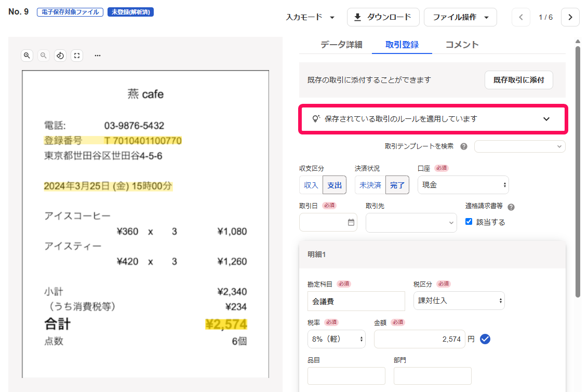Click the 電子保存対象ファイル badge
The width and height of the screenshot is (588, 392).
70,12
